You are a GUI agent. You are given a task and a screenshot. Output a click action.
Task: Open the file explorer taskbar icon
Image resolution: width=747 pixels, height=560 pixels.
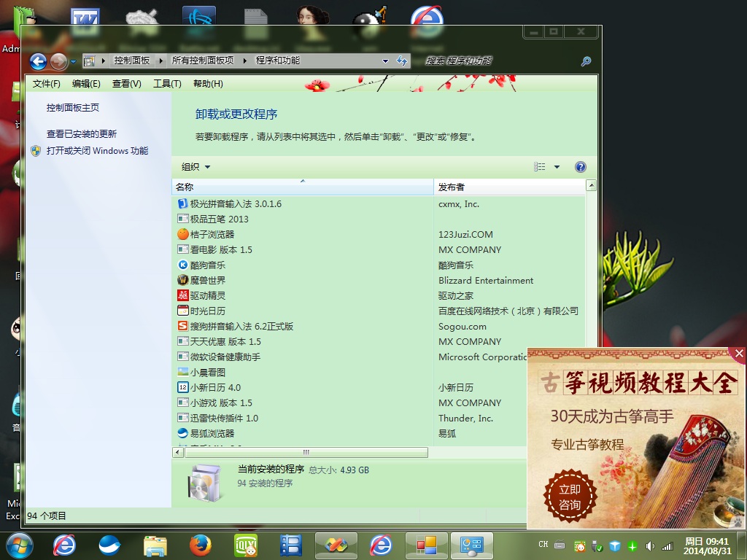(x=155, y=545)
